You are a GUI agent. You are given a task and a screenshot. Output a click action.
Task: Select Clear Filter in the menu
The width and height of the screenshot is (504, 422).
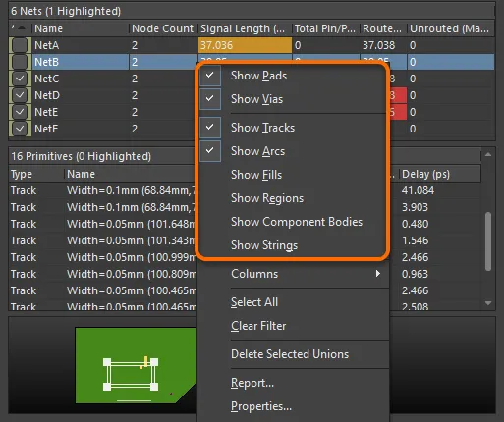258,326
